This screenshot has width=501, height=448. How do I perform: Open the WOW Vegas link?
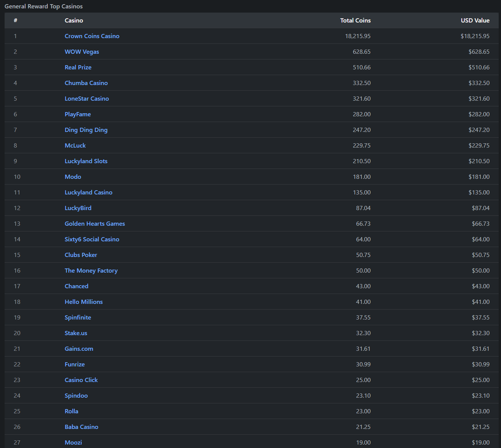[82, 51]
